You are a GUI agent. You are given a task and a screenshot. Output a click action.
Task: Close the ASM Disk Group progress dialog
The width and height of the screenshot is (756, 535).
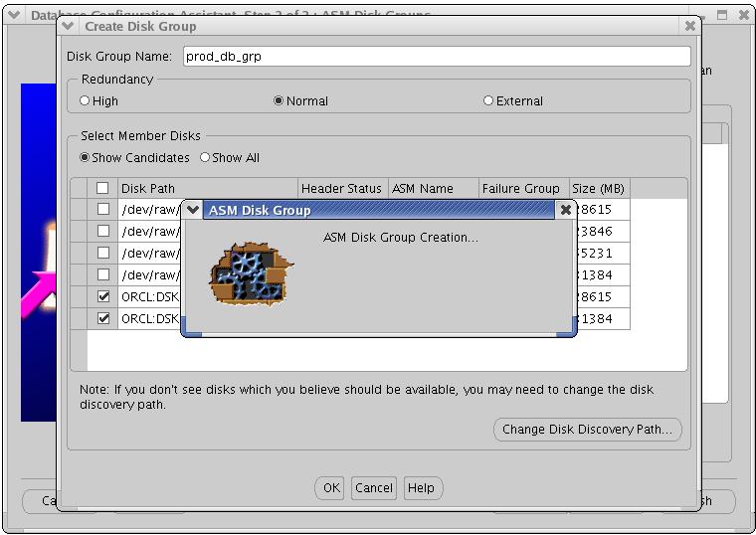pyautogui.click(x=566, y=210)
